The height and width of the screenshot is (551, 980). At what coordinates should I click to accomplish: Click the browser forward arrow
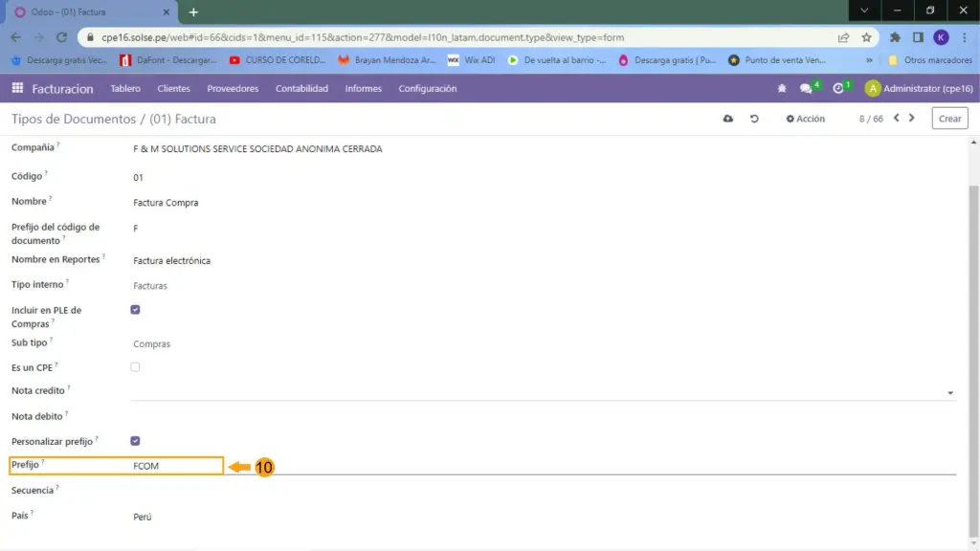[38, 37]
